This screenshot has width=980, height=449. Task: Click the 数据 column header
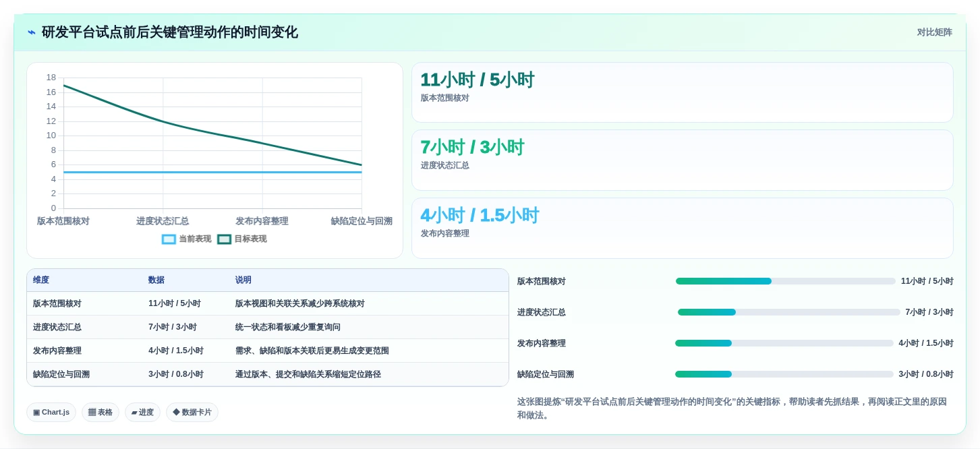pyautogui.click(x=156, y=280)
